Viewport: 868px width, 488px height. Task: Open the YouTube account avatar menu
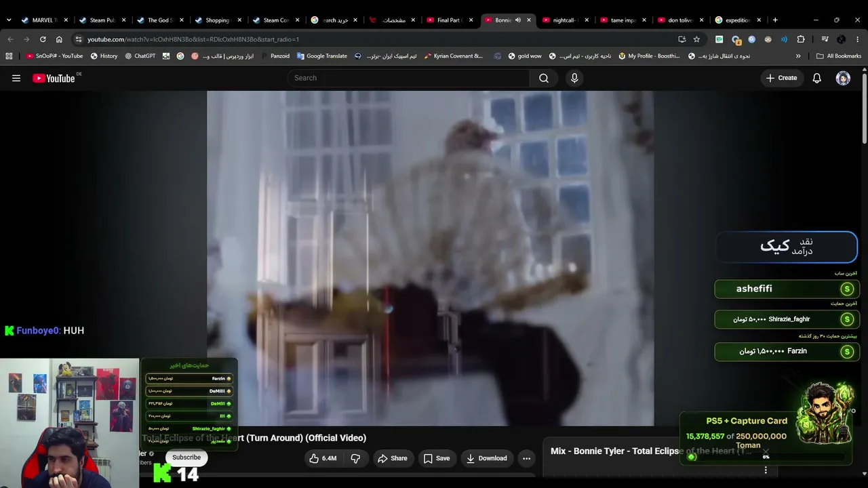click(843, 78)
